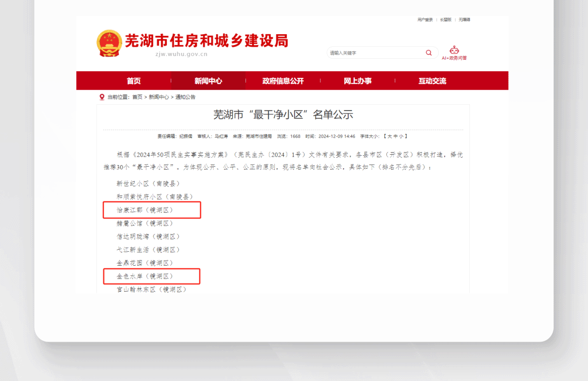Click the red magnifier search icon
Screen dimensions: 588x381
coord(429,52)
